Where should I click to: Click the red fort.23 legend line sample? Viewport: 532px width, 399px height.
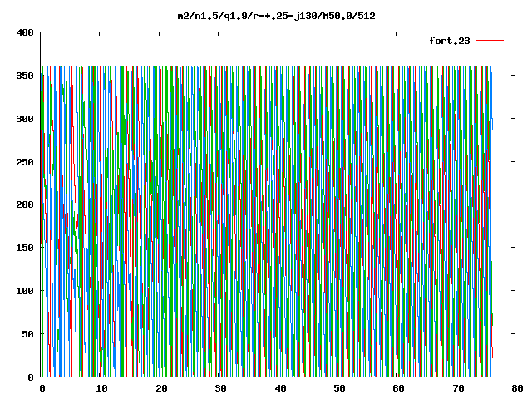pos(490,41)
